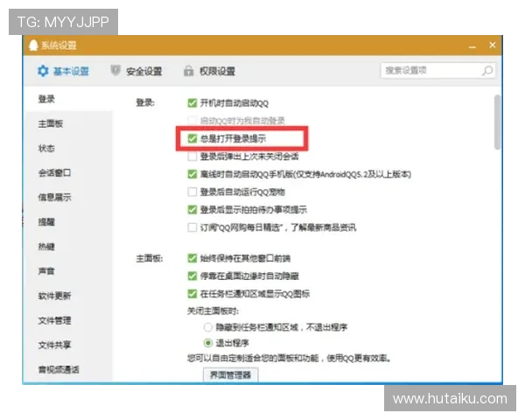Toggle 总是打开登录提示 checkbox

pyautogui.click(x=192, y=138)
